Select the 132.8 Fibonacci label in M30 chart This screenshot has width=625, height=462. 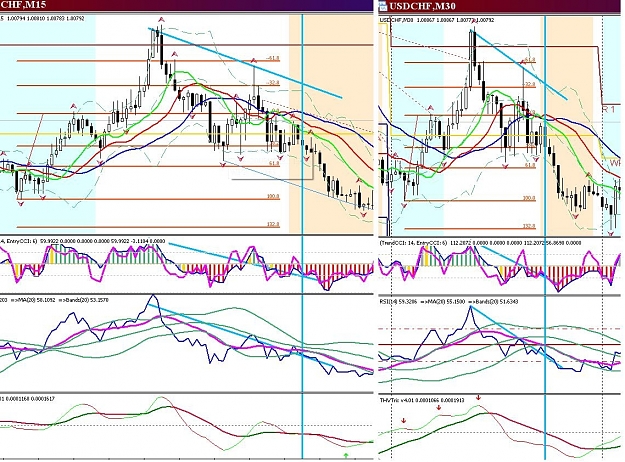(x=529, y=226)
